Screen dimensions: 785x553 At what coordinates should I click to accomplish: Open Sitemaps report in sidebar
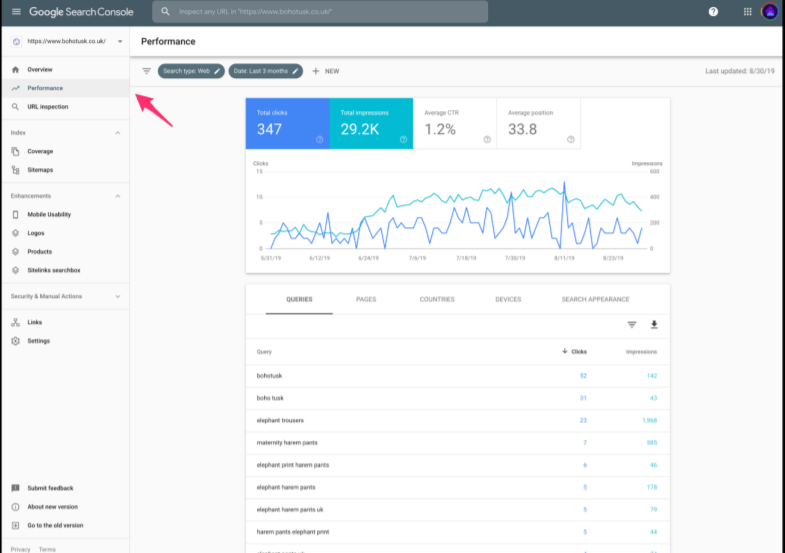[65, 170]
